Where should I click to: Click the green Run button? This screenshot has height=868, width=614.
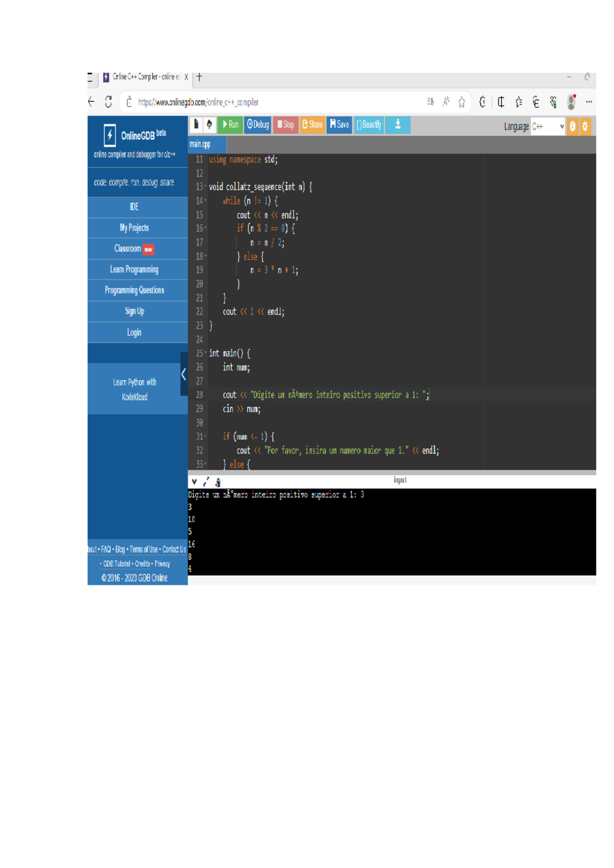(230, 125)
